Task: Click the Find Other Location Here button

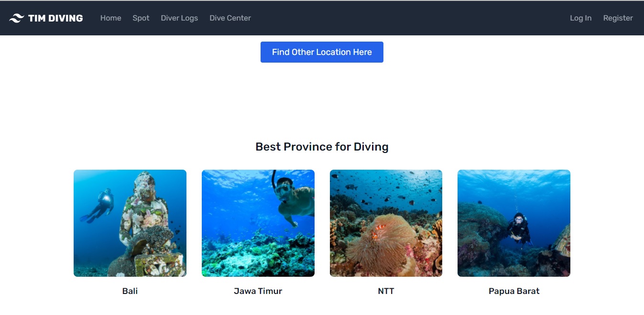Action: (x=322, y=52)
